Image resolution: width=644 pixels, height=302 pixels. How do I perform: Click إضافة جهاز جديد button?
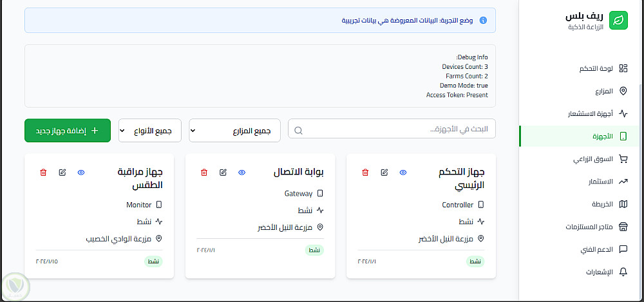tap(68, 131)
